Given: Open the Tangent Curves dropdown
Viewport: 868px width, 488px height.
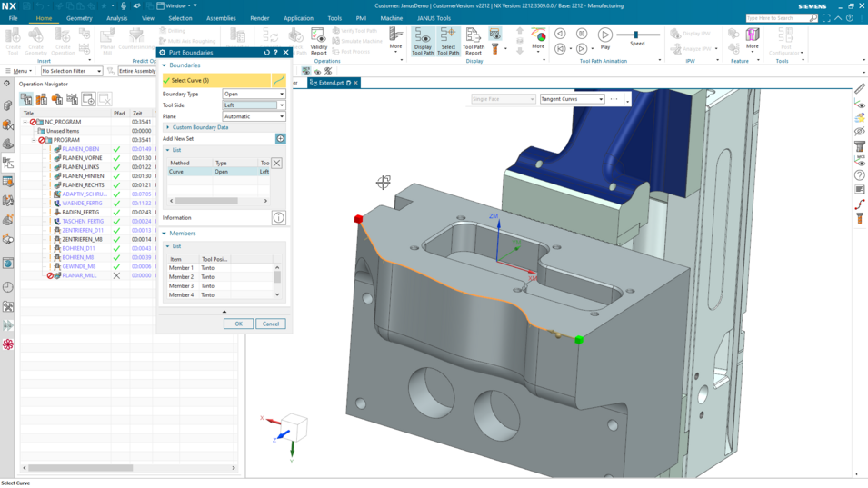Looking at the screenshot, I should [x=572, y=99].
